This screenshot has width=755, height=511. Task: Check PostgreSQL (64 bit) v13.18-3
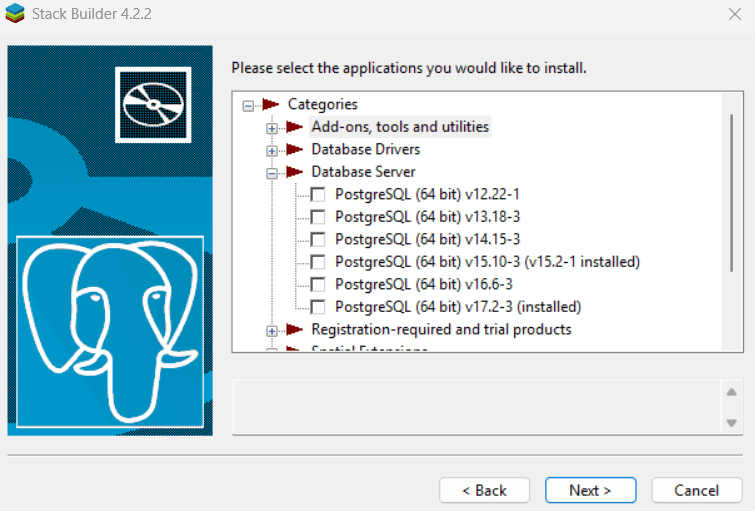(x=318, y=217)
